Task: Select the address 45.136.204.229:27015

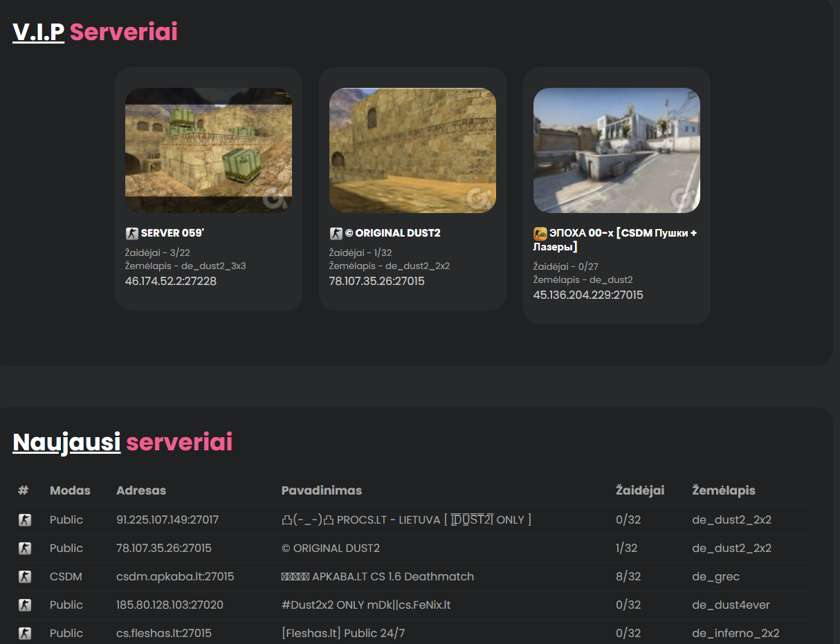Action: [x=588, y=295]
